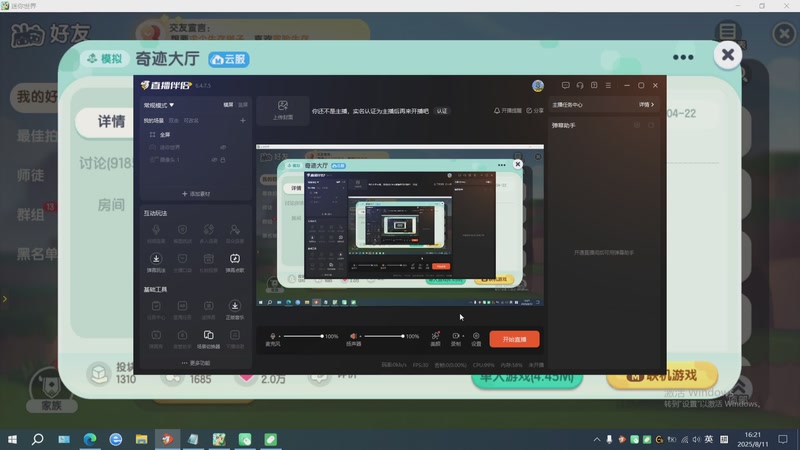
Task: Switch to the 我的场景 tab
Action: tap(154, 121)
